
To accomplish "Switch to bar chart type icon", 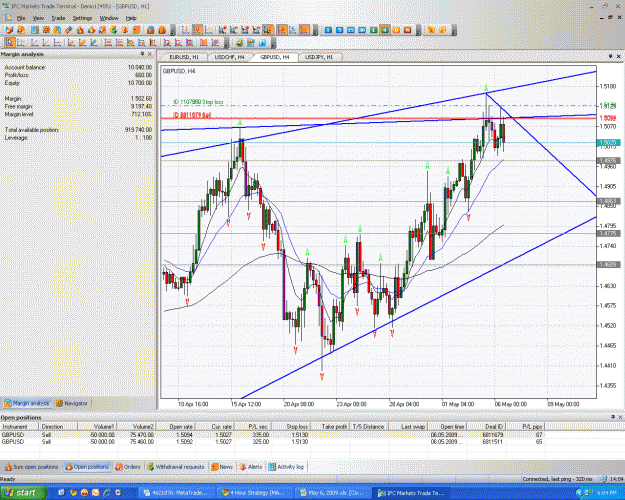I will [185, 30].
